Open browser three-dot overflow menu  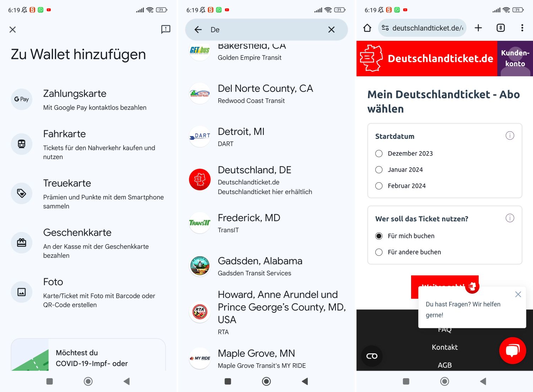pyautogui.click(x=522, y=28)
